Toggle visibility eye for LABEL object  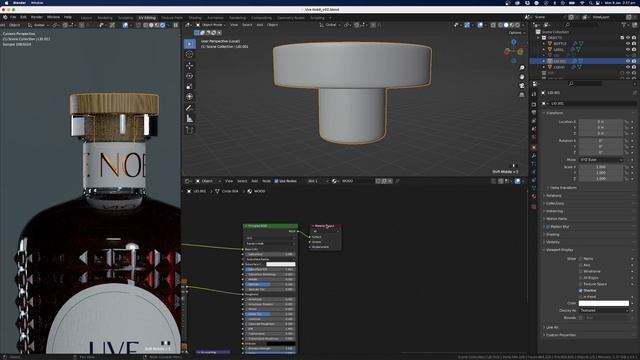click(628, 49)
